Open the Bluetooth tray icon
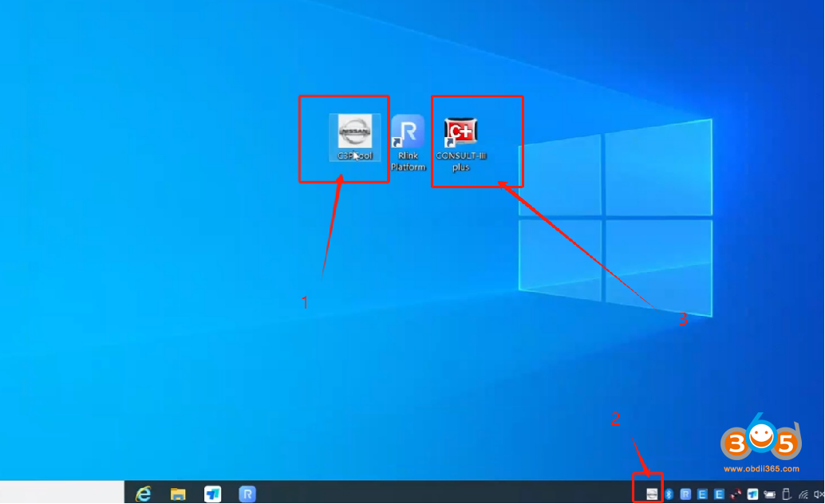This screenshot has width=825, height=504. click(669, 494)
